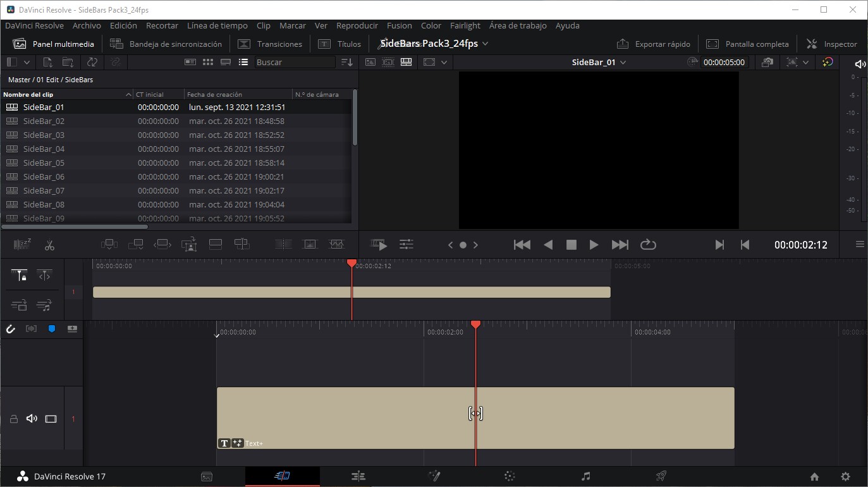Click the Buscar search field
Screen dimensions: 868x487
tap(295, 62)
